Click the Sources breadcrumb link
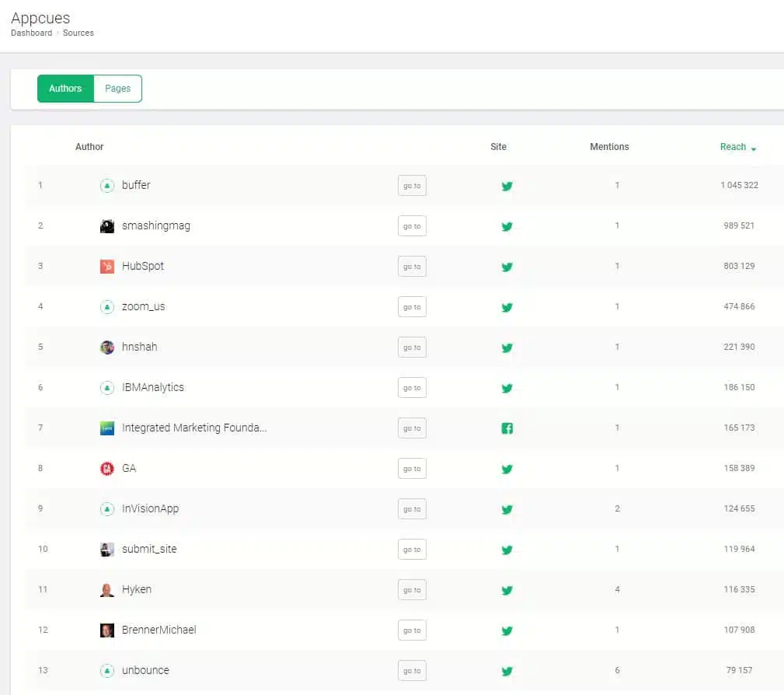Screen dimensions: 784x695 click(78, 33)
